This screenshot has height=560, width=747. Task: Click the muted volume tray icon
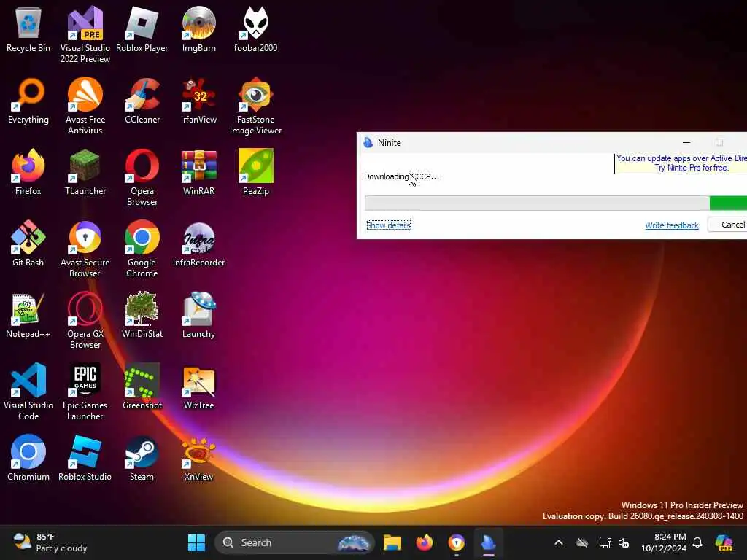click(624, 542)
